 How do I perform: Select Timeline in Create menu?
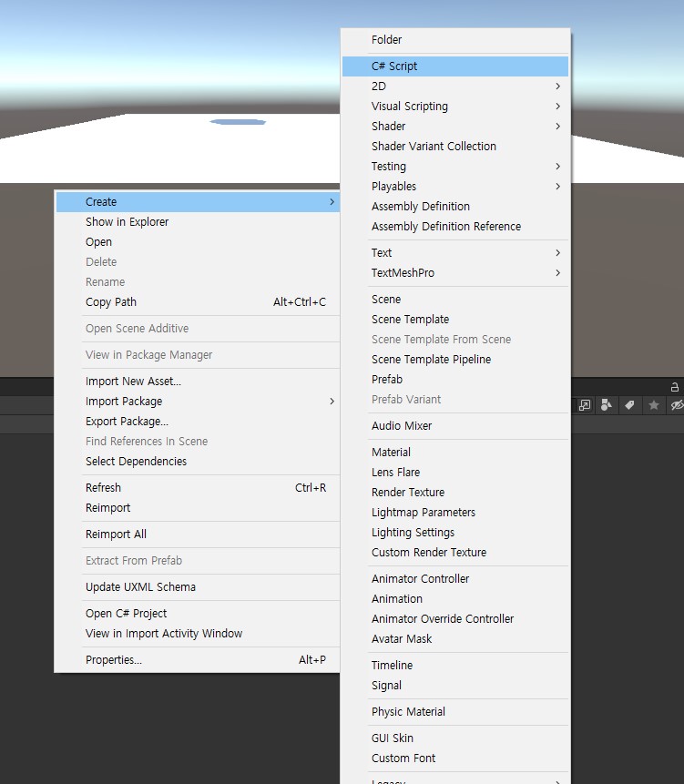point(455,666)
